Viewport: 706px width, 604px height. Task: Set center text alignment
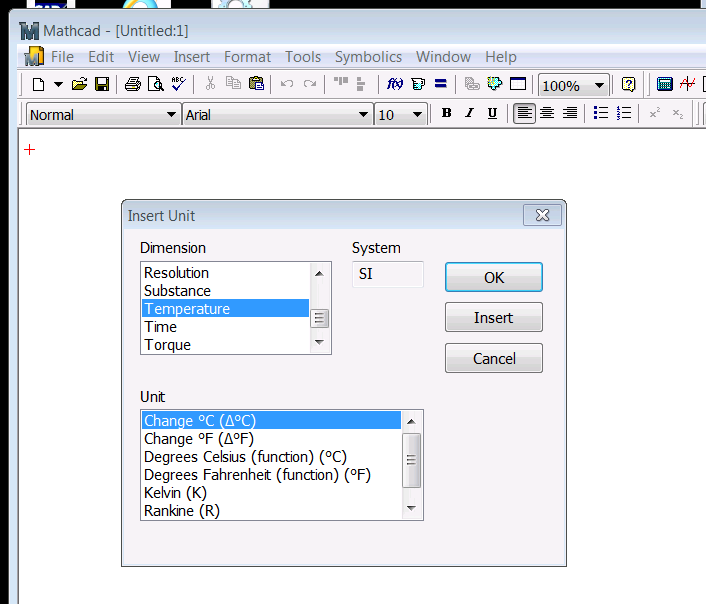point(547,113)
